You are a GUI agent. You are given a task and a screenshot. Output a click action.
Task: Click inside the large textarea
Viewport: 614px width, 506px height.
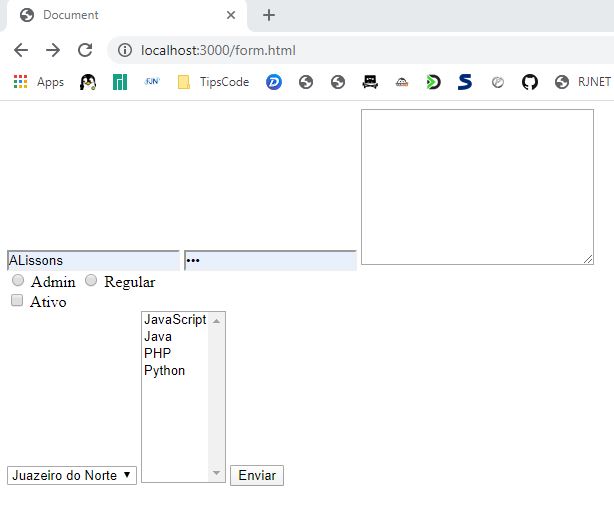(477, 187)
